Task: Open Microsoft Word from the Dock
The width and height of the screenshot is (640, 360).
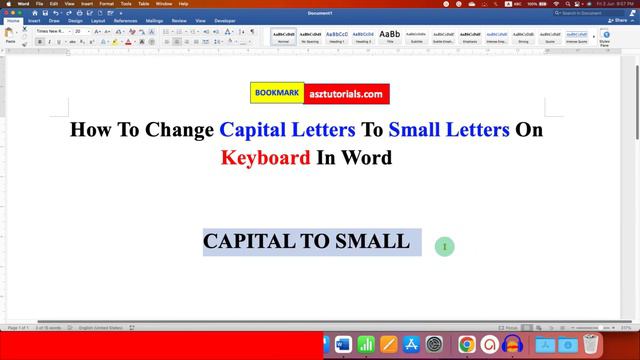Action: pyautogui.click(x=343, y=345)
